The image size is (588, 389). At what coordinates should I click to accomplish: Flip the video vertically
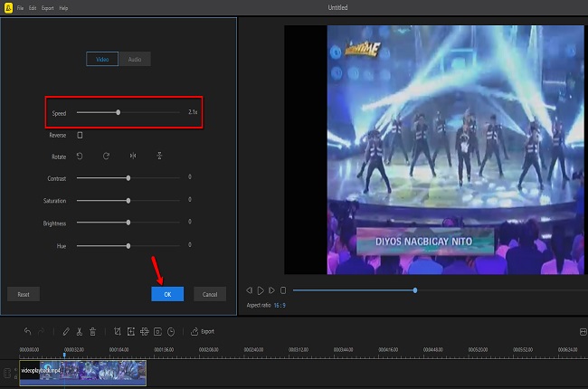click(159, 156)
